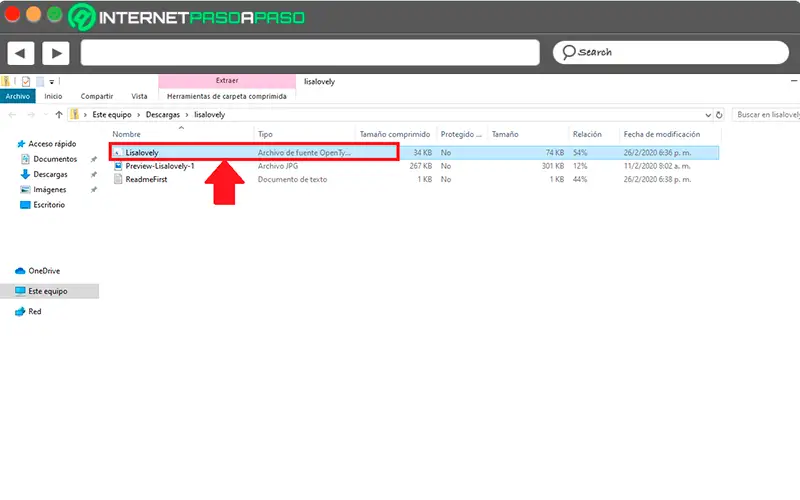Click the Acceso rápido star icon
This screenshot has width=800, height=500.
[21, 144]
